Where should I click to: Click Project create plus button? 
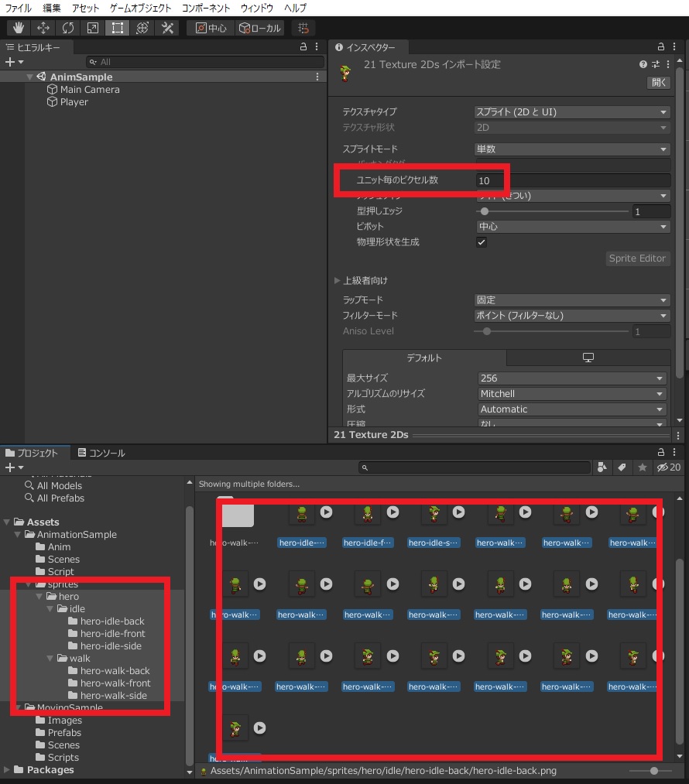tap(13, 467)
